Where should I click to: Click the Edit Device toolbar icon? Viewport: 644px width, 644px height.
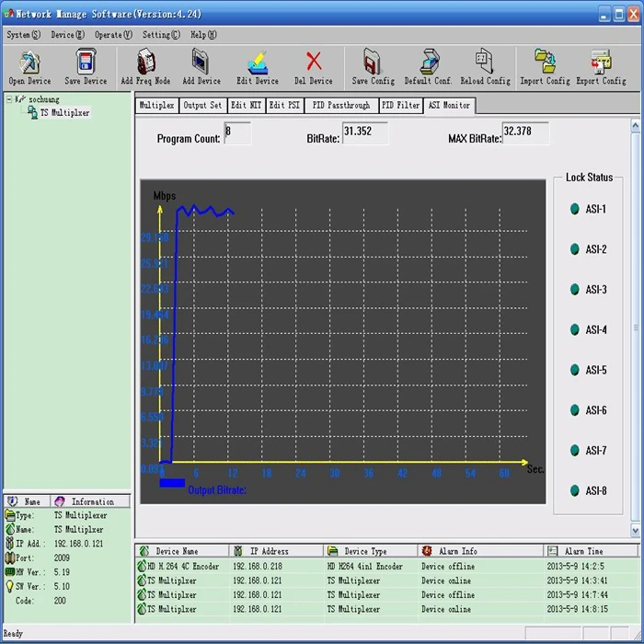(x=258, y=63)
